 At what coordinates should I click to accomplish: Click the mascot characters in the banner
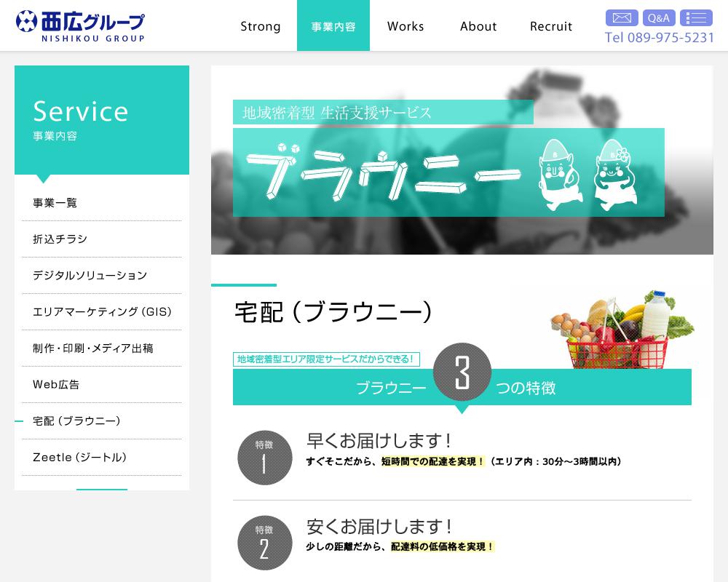(590, 172)
